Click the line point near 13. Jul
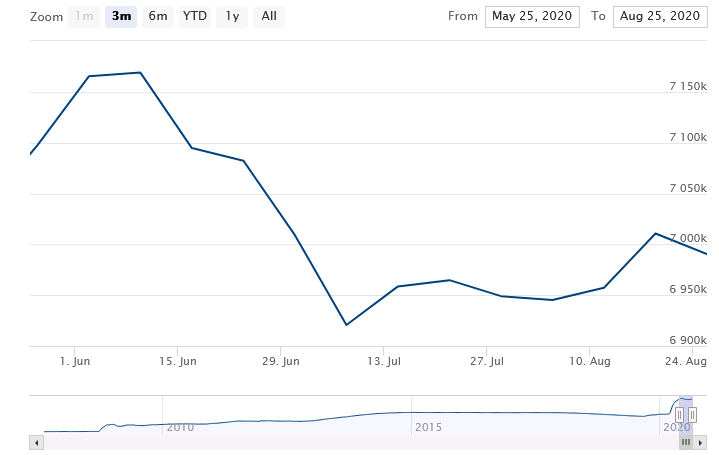Viewport: 719px width, 455px height. 398,286
